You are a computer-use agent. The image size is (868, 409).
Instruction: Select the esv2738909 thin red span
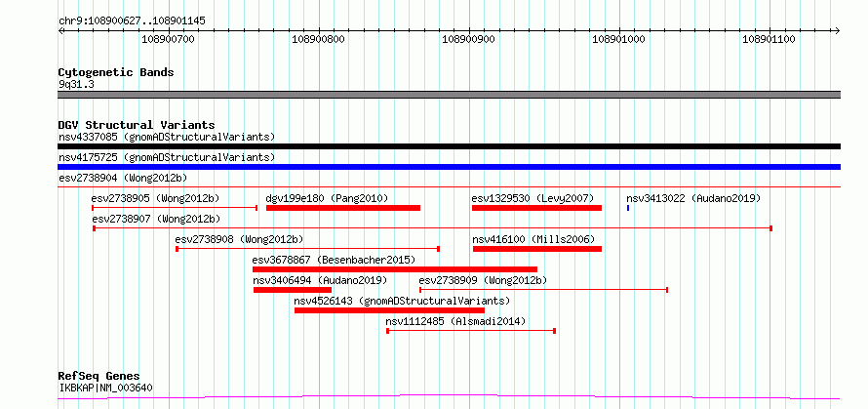(543, 290)
